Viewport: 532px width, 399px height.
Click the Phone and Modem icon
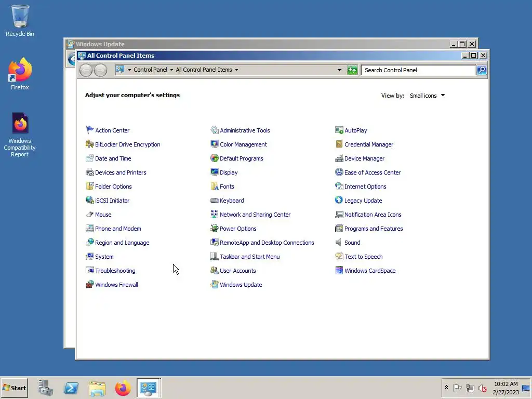click(x=89, y=229)
